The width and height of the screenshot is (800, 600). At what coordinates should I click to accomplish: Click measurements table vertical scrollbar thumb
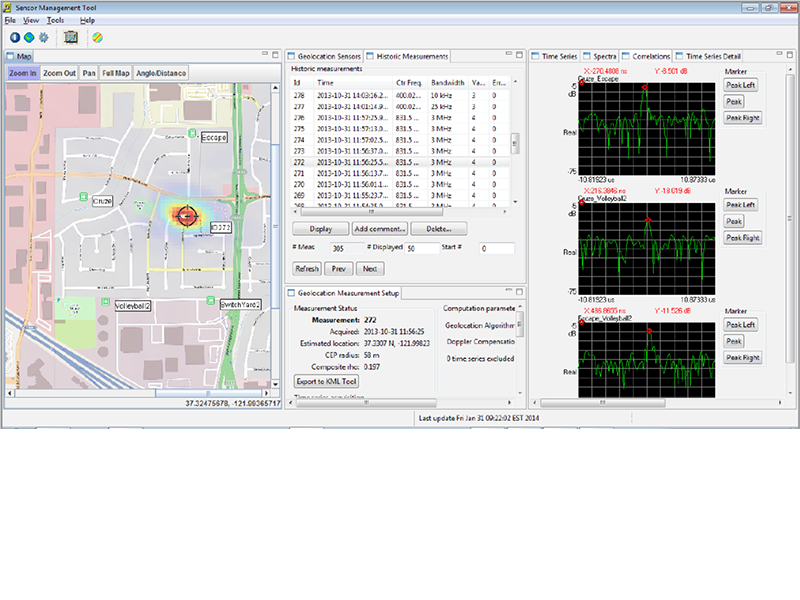point(515,143)
